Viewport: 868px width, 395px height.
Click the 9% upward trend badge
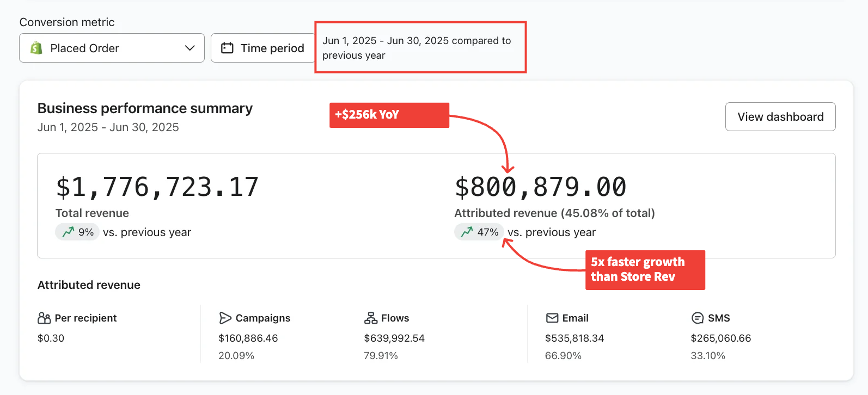[x=77, y=232]
